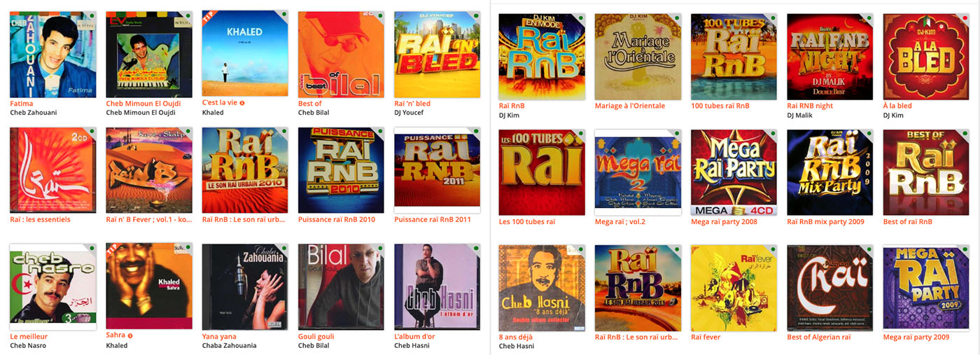This screenshot has height=355, width=980.
Task: Open the Mariage à l'Orientale title link
Action: coord(630,106)
